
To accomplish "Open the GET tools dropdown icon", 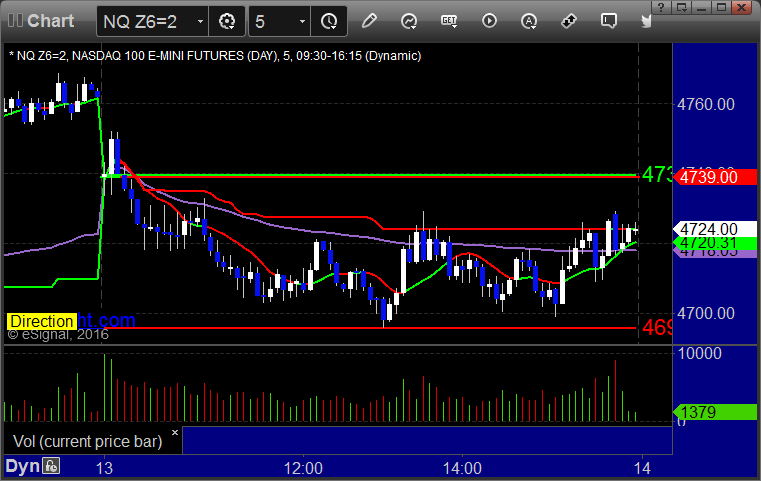I will 449,21.
